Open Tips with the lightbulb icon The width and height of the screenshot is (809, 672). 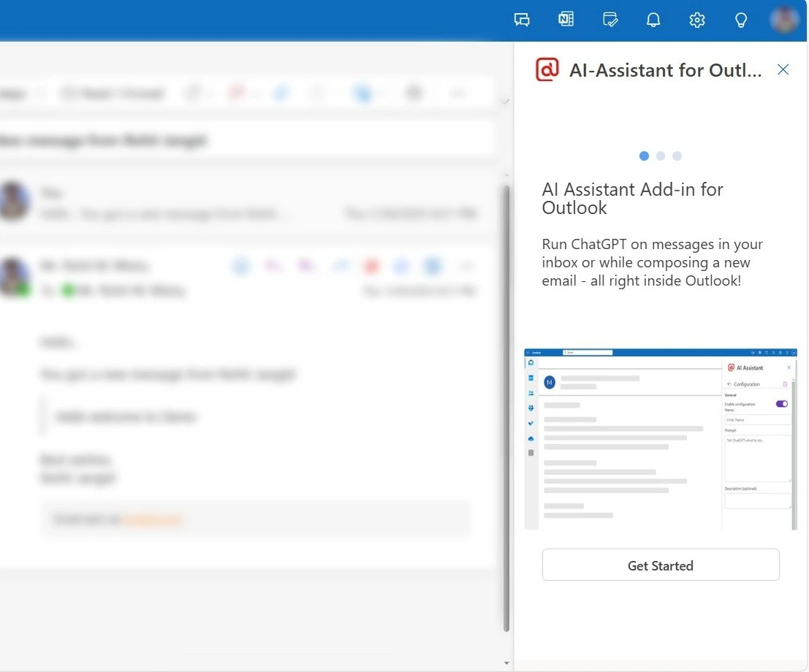(x=741, y=20)
